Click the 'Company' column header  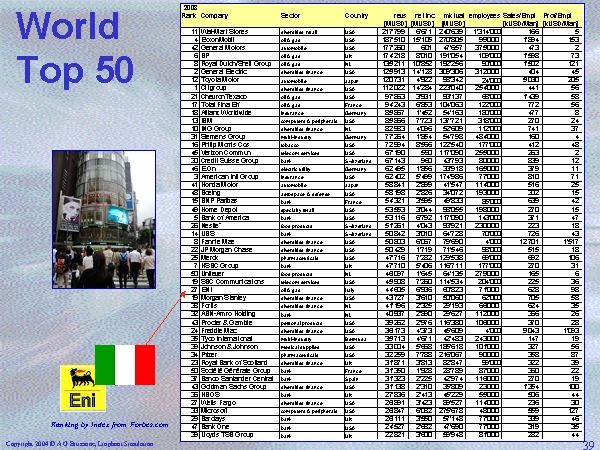214,16
